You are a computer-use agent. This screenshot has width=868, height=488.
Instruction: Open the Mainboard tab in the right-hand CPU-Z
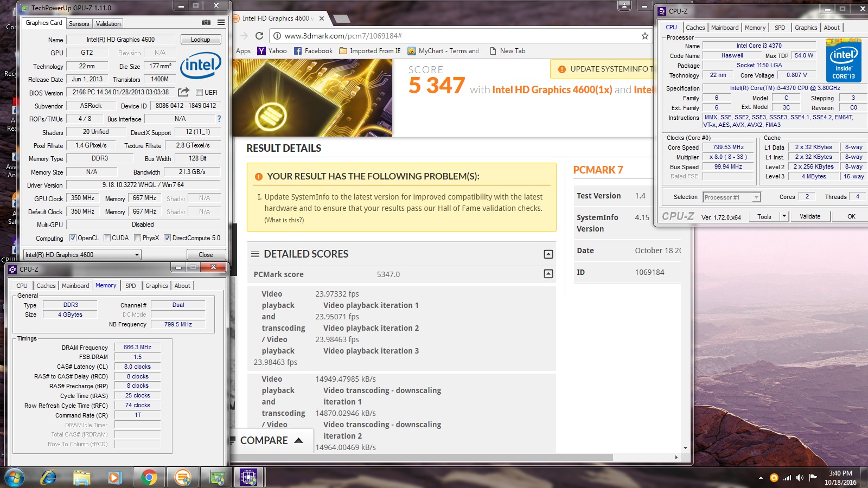pos(725,28)
